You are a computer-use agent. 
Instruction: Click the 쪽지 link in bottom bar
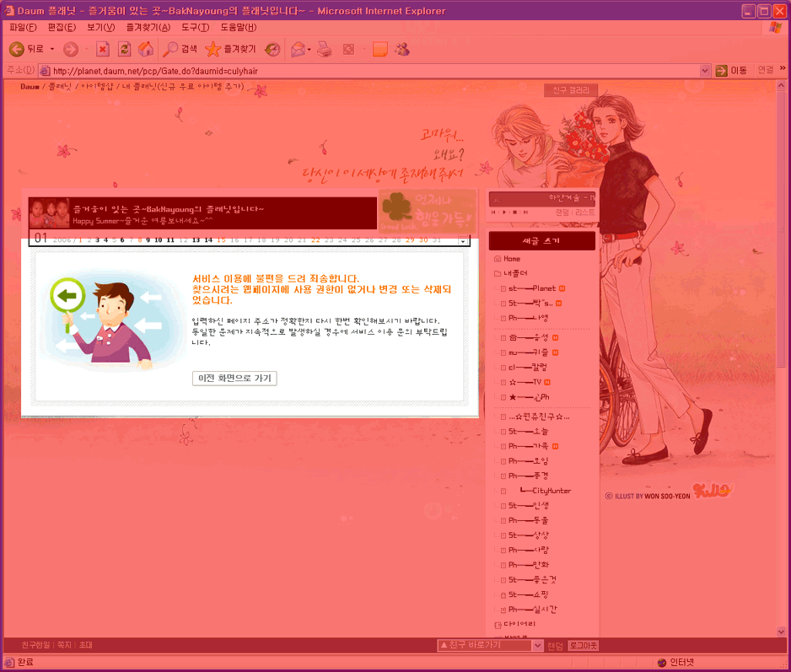64,645
